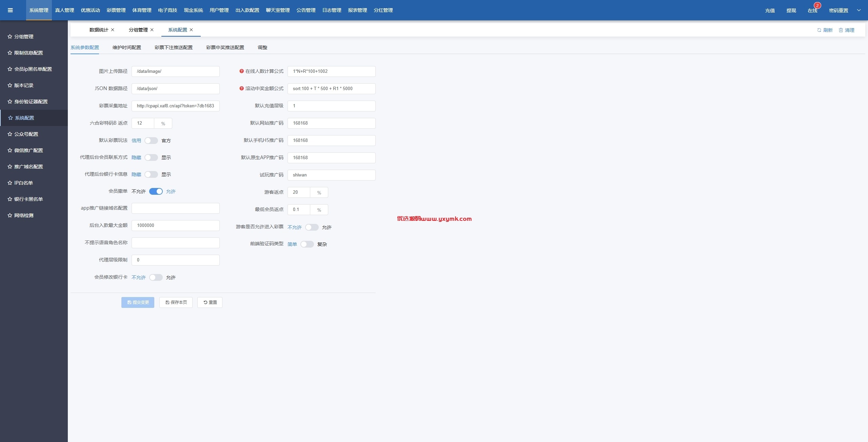Screen dimensions: 868x442
Task: Expand the user dropdown arrow in header
Action: [859, 10]
